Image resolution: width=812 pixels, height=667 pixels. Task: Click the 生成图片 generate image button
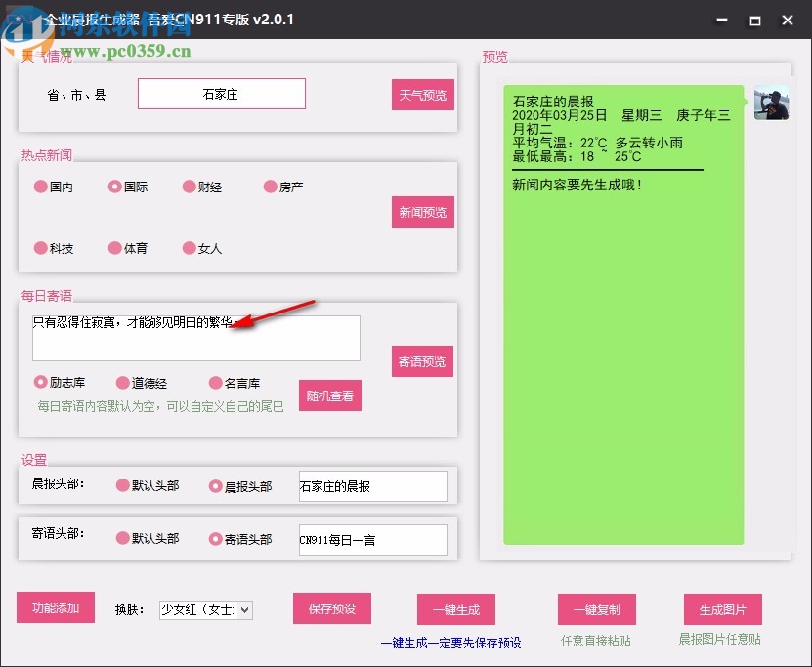(723, 607)
